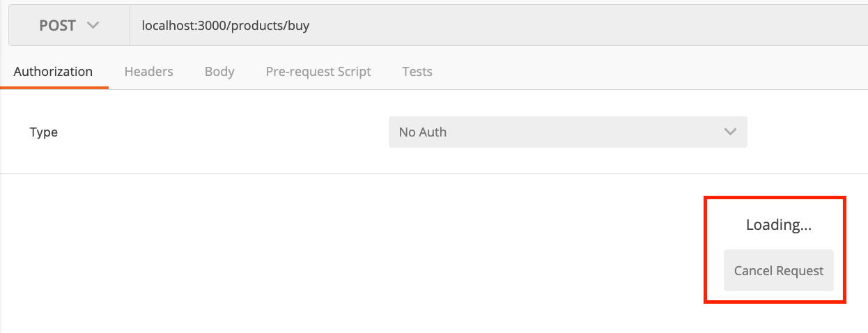Switch to the Authorization tab
Image resolution: width=868 pixels, height=333 pixels.
coord(53,71)
